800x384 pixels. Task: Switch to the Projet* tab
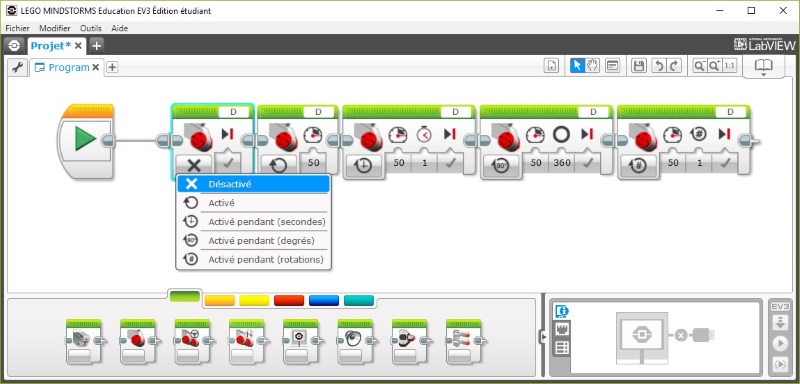click(x=51, y=46)
